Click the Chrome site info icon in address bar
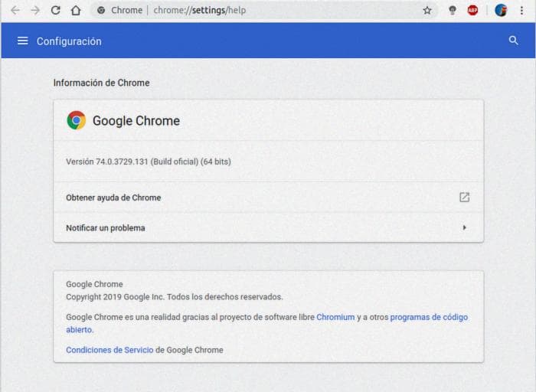Image resolution: width=536 pixels, height=392 pixels. (x=101, y=10)
